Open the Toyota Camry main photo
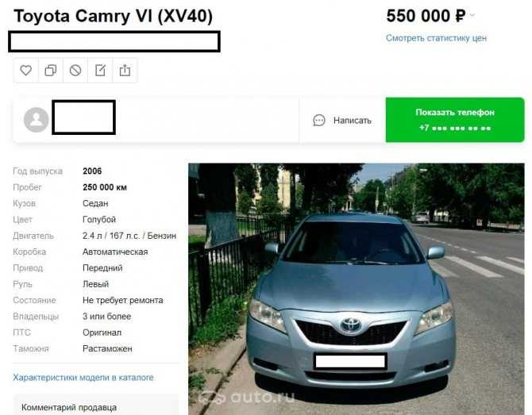The width and height of the screenshot is (532, 415). pos(357,289)
